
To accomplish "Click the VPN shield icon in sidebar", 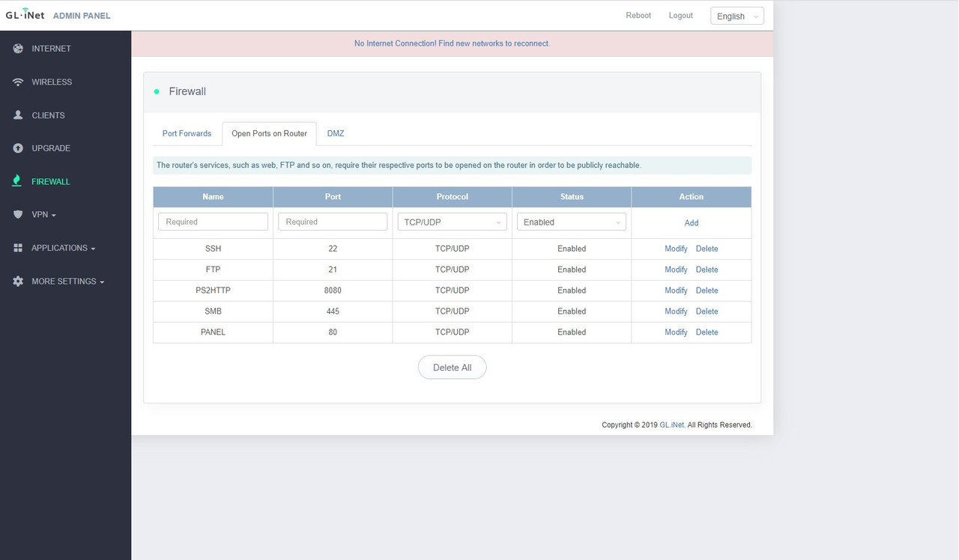I will click(x=18, y=215).
